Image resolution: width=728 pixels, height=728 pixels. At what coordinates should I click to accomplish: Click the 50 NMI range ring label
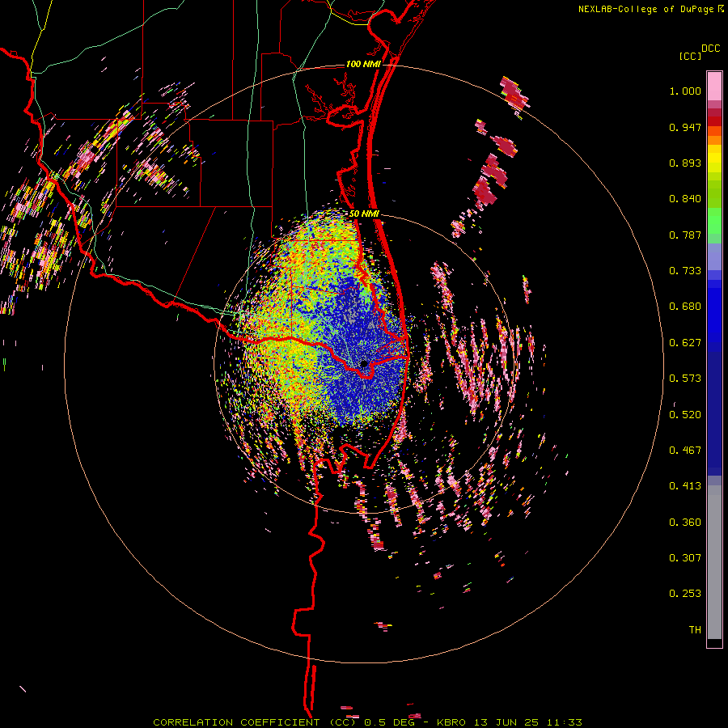[x=364, y=214]
